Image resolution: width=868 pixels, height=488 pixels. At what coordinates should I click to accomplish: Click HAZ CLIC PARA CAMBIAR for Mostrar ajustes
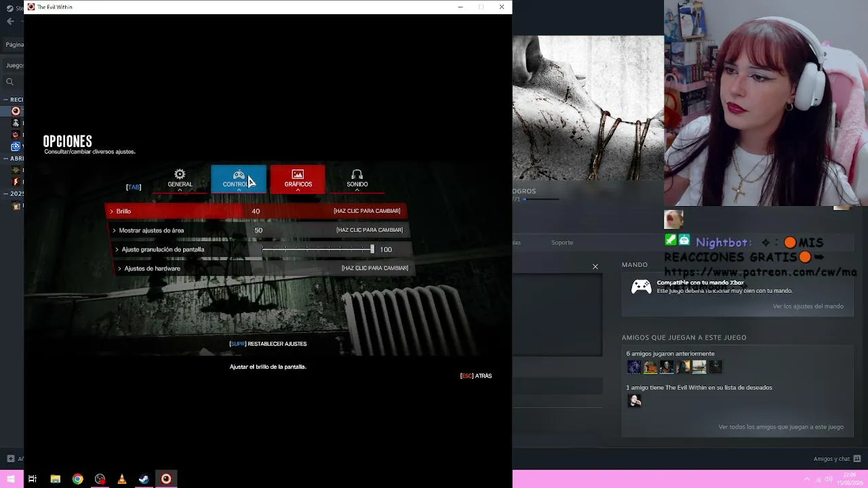click(370, 230)
